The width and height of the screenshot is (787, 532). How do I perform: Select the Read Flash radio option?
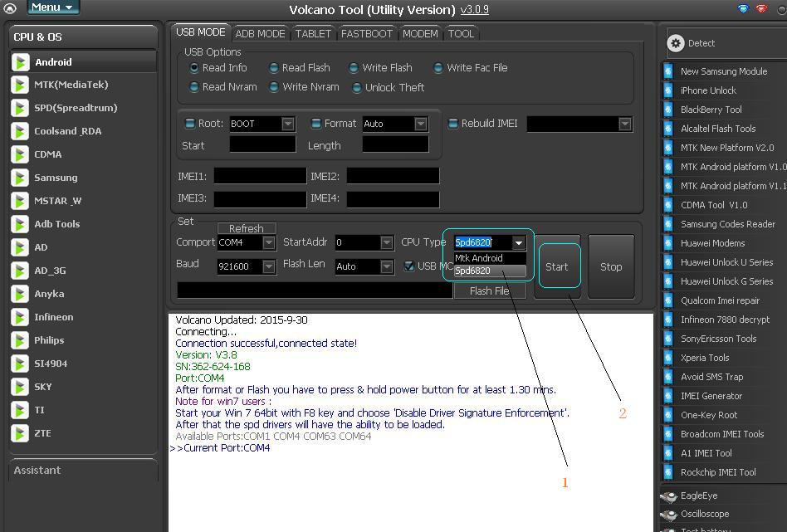coord(274,67)
